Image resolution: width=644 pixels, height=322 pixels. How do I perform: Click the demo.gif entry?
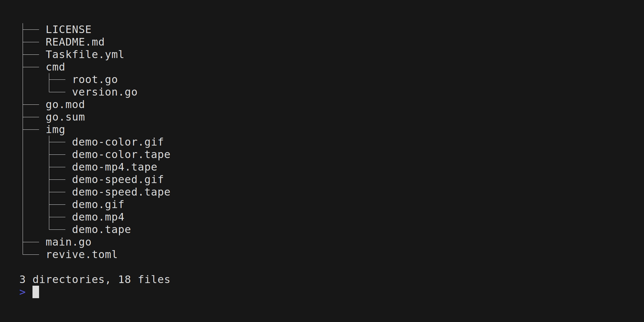98,205
